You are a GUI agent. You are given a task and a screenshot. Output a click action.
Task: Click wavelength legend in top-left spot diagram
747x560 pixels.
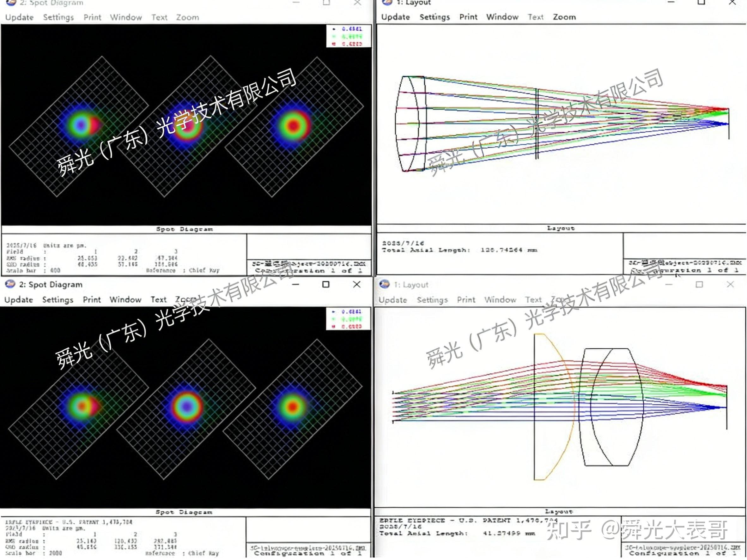pos(349,36)
